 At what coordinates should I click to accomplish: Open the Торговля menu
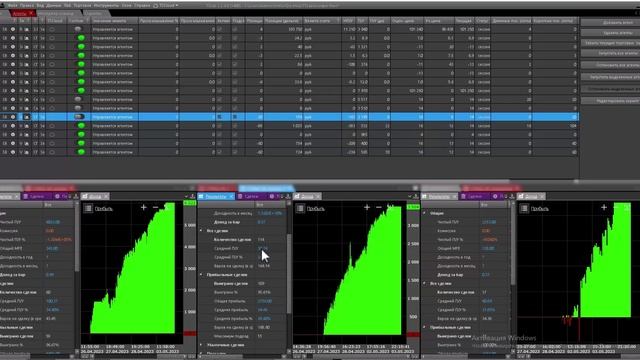click(82, 5)
